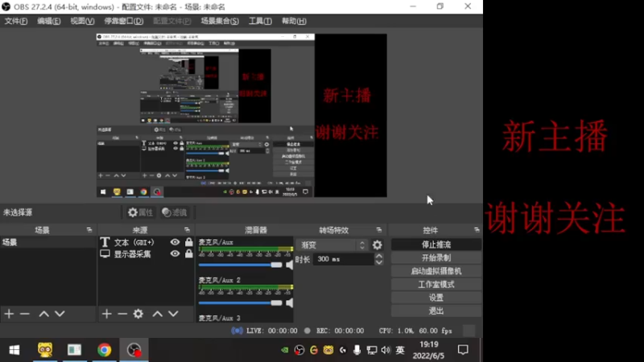The width and height of the screenshot is (644, 362).
Task: Click the preview canvas thumbnail
Action: 242,115
